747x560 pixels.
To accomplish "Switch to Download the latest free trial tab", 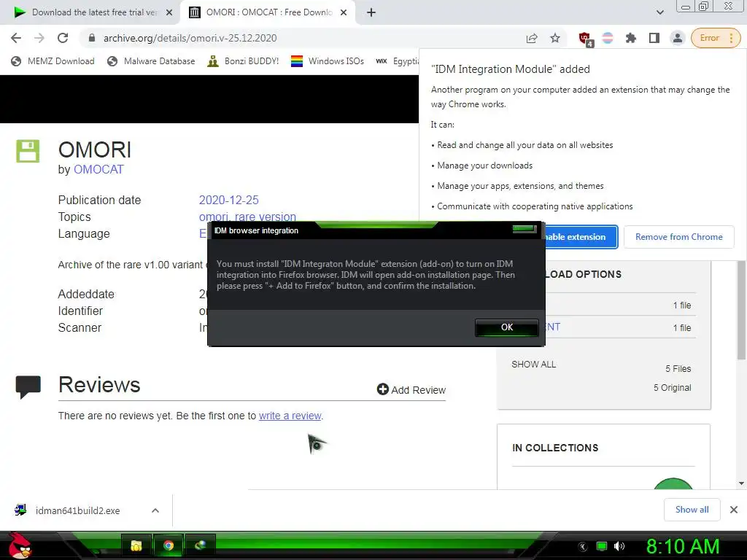I will [89, 12].
